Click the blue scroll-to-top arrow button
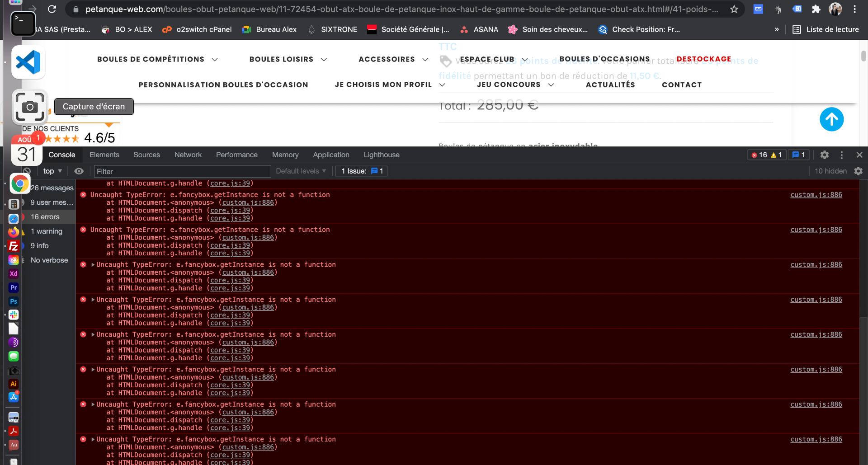The height and width of the screenshot is (465, 868). point(832,119)
